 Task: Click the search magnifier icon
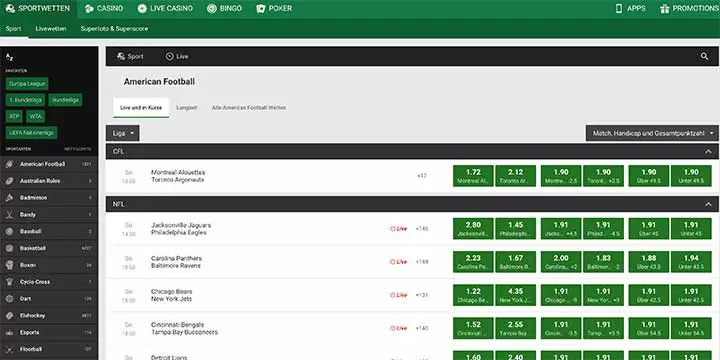(x=704, y=56)
